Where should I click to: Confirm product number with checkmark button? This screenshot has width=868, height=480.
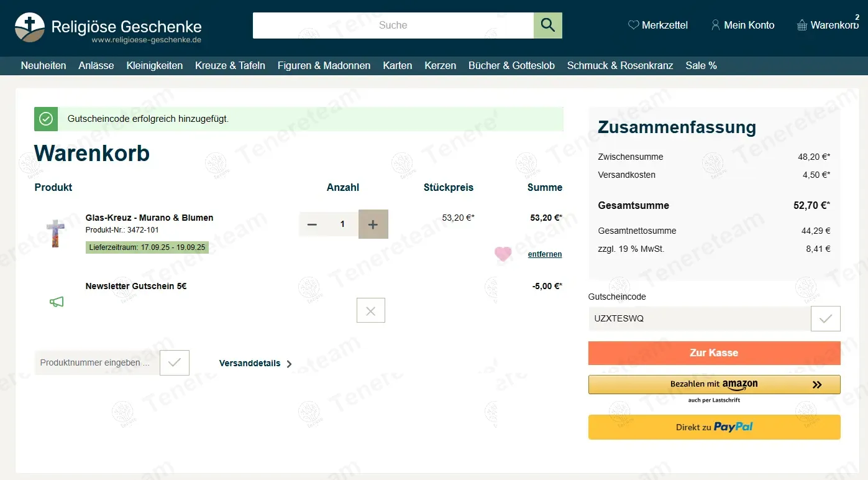pyautogui.click(x=175, y=362)
